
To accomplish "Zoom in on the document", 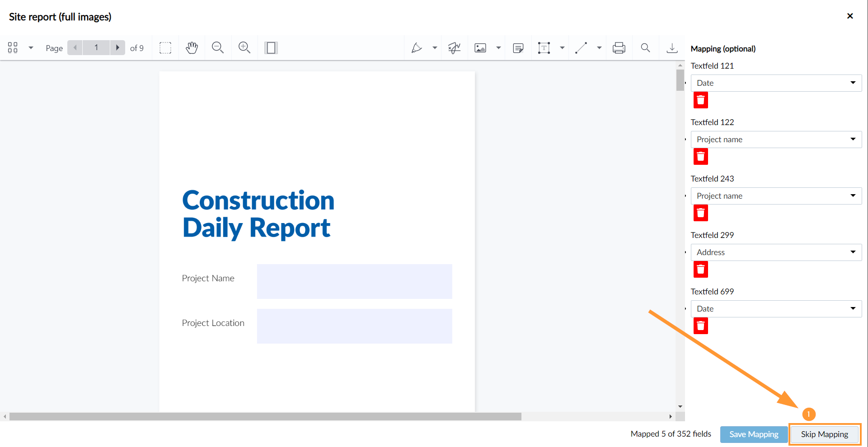I will point(244,47).
